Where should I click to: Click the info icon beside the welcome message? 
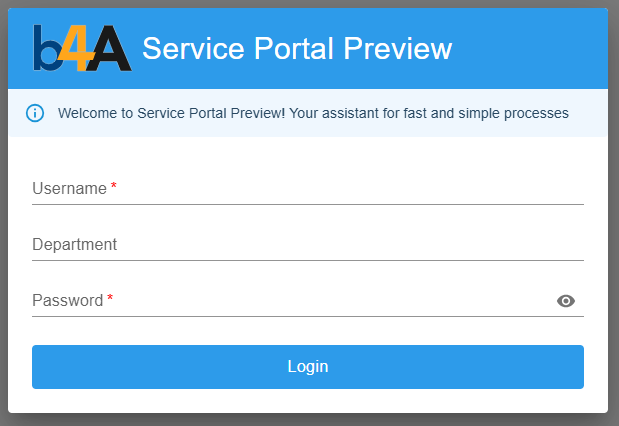point(35,113)
